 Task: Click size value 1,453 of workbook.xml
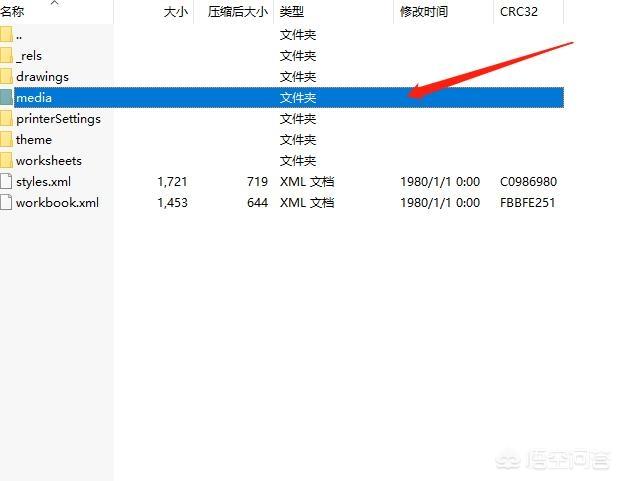click(x=172, y=203)
